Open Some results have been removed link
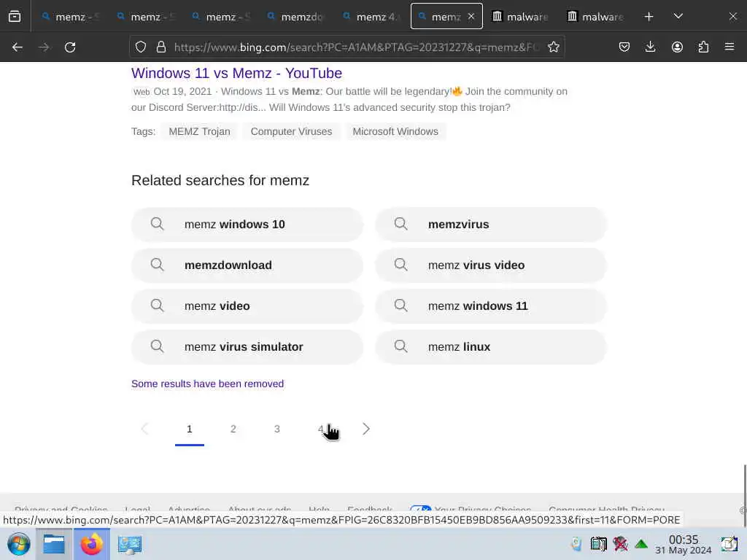This screenshot has width=747, height=560. (207, 384)
